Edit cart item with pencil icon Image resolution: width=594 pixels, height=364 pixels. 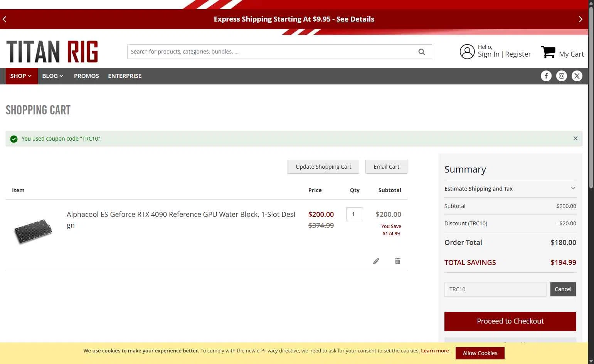[376, 261]
